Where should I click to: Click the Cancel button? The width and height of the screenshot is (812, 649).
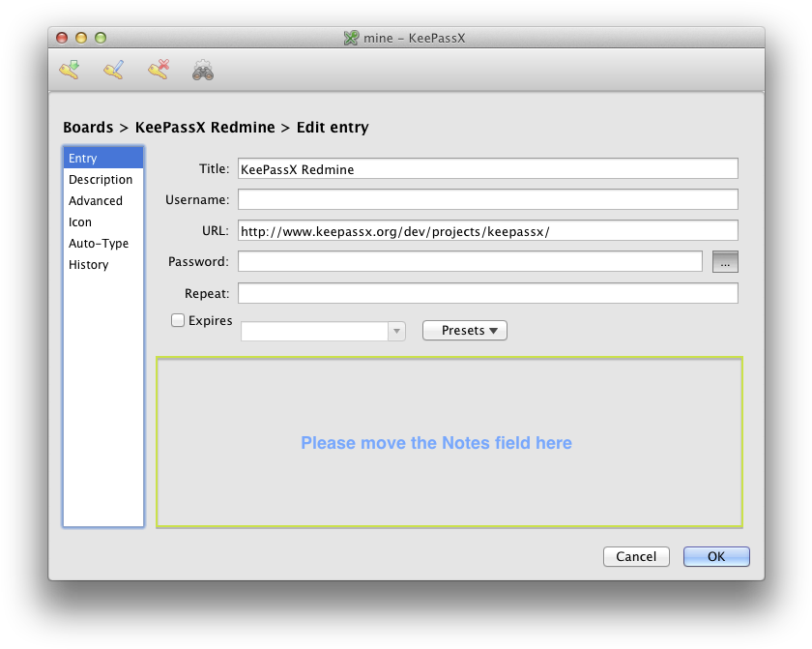pyautogui.click(x=636, y=556)
